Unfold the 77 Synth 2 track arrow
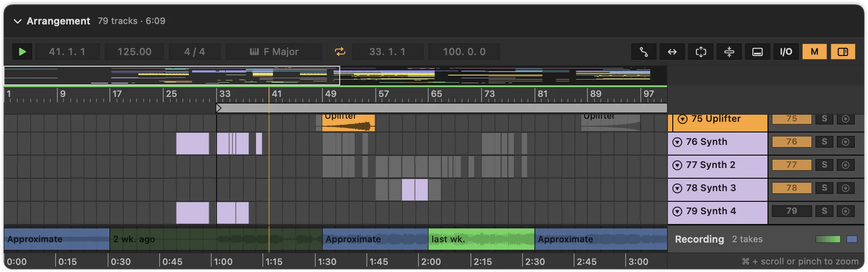 [677, 165]
